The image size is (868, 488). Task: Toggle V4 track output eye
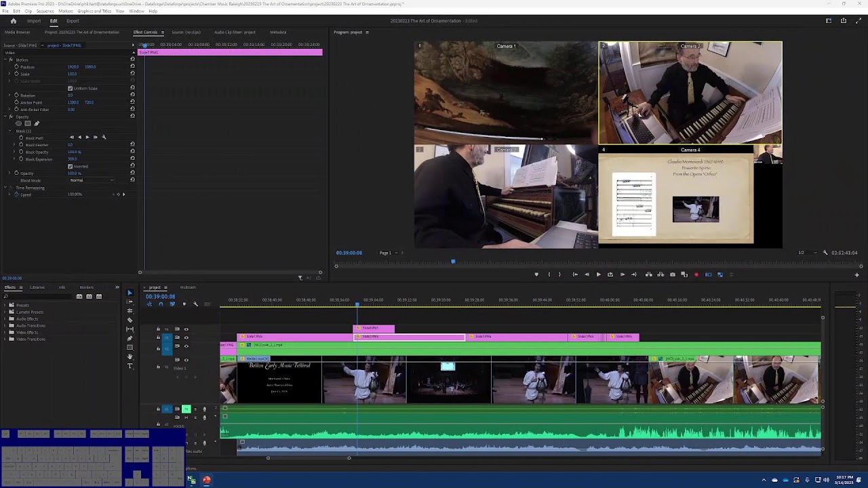tap(186, 329)
